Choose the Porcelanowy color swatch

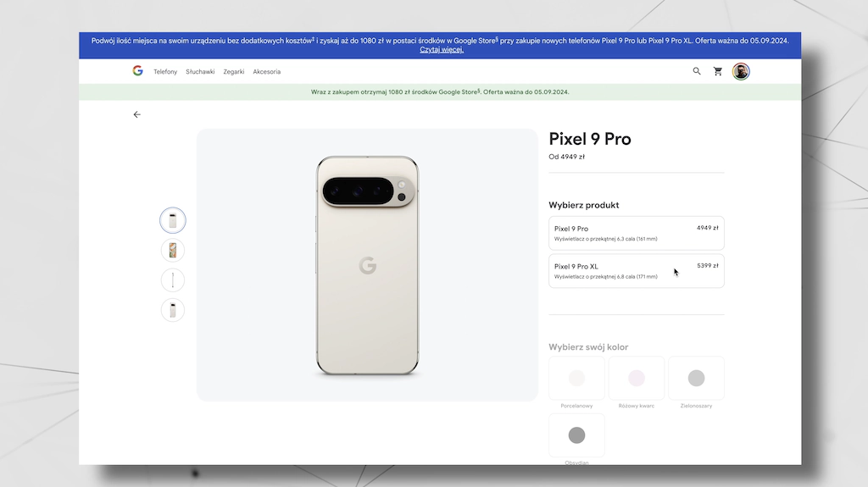[x=576, y=378]
